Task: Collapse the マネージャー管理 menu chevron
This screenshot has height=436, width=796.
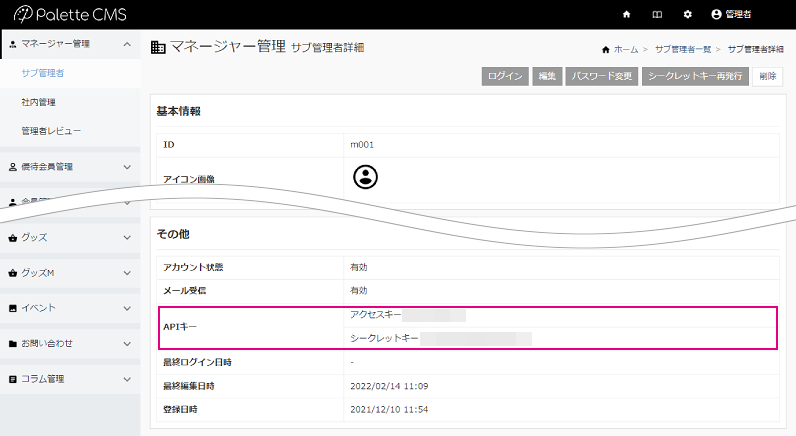Action: coord(127,44)
